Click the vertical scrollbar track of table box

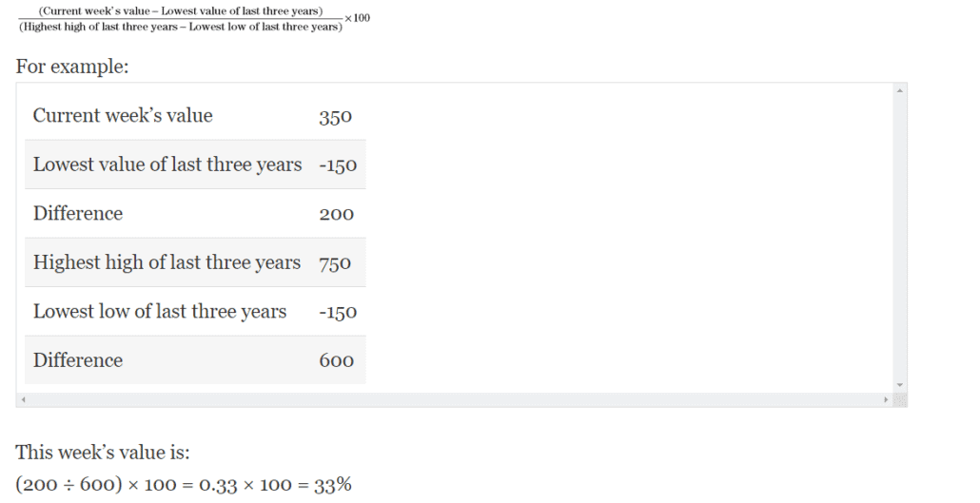[x=900, y=238]
